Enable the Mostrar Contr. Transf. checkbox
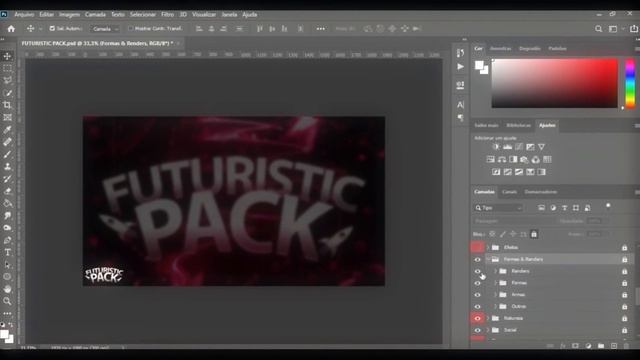 (131, 29)
